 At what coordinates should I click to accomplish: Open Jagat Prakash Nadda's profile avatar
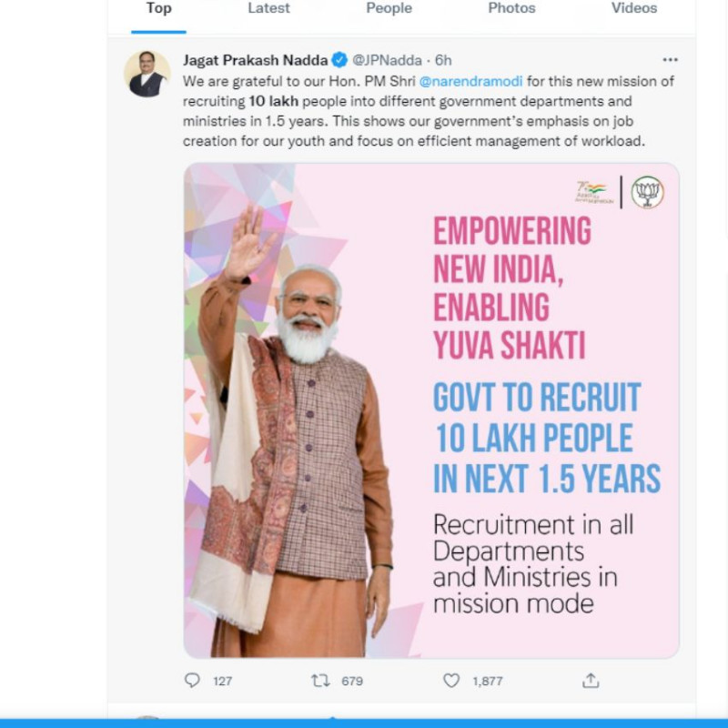click(147, 74)
